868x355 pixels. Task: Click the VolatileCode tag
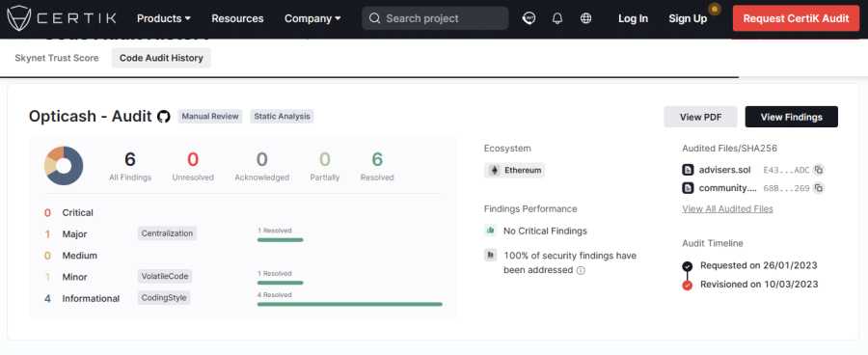coord(165,276)
